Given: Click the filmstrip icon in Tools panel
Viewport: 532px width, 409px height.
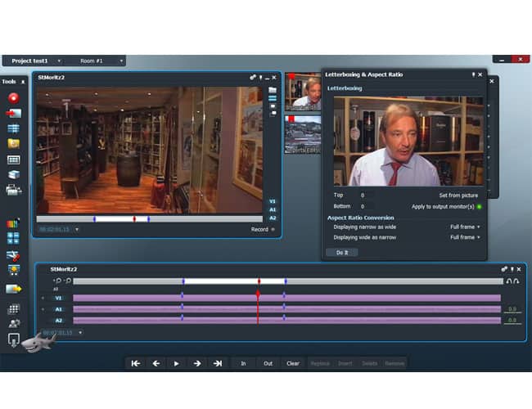Looking at the screenshot, I should [x=13, y=159].
